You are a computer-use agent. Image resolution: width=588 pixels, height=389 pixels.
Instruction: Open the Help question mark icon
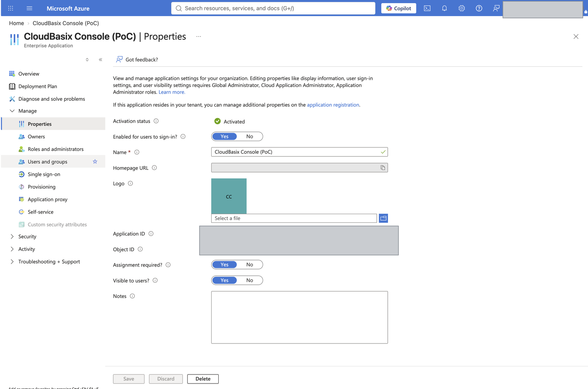(x=479, y=8)
